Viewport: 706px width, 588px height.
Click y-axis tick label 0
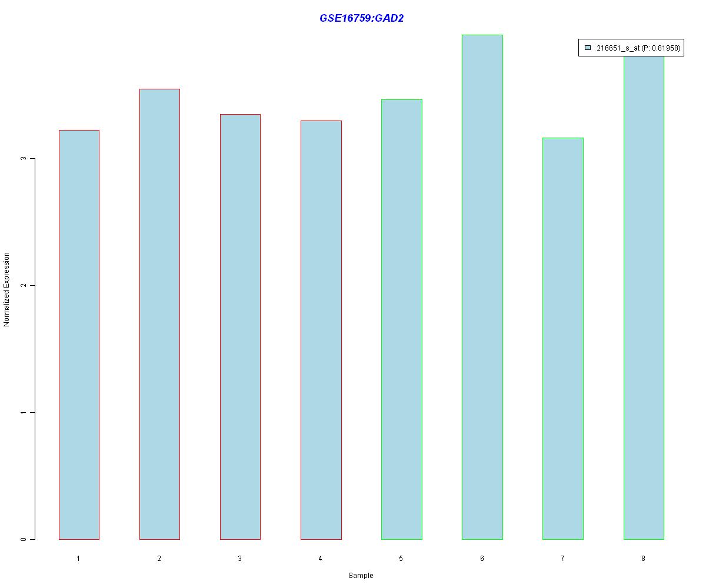(24, 539)
